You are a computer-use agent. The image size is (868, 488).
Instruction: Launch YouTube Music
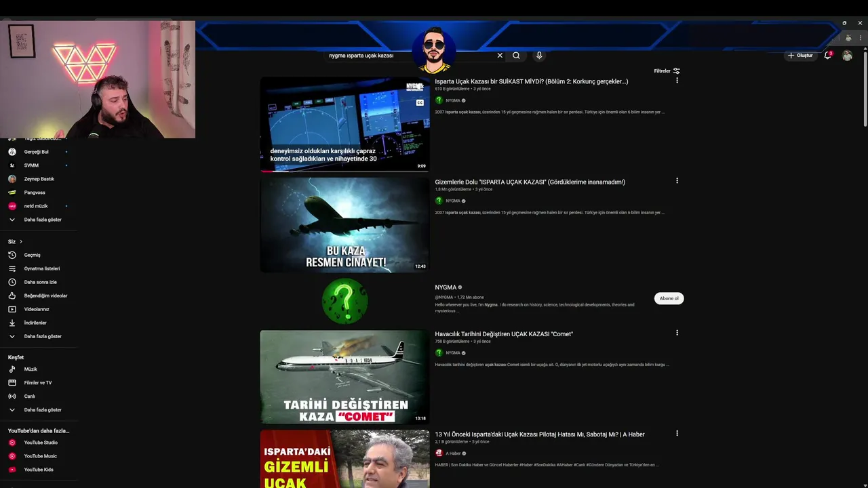pos(39,456)
